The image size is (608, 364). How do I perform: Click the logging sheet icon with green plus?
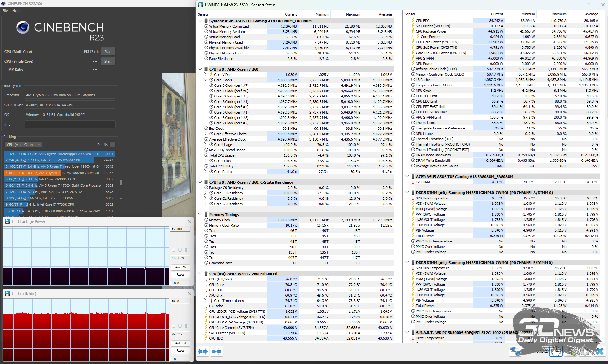click(x=571, y=351)
